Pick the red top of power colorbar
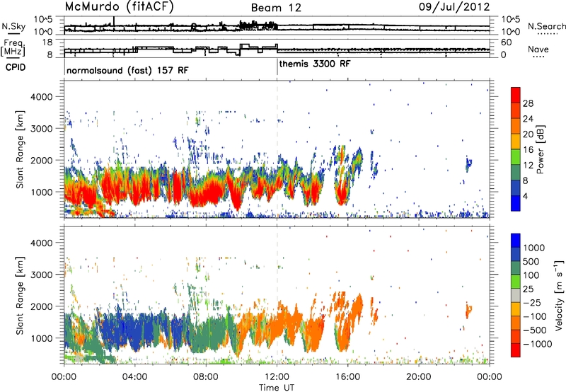The image size is (566, 392). pyautogui.click(x=516, y=95)
